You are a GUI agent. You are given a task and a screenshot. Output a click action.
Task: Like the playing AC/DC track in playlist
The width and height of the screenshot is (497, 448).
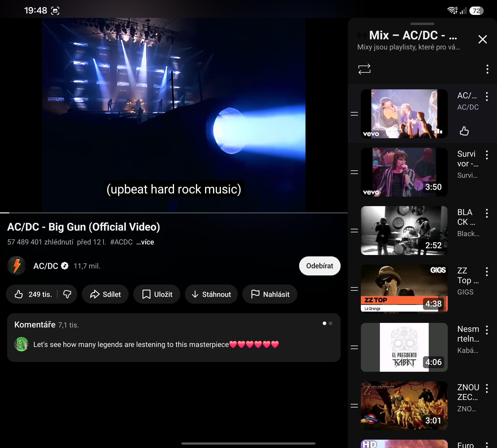(x=464, y=131)
